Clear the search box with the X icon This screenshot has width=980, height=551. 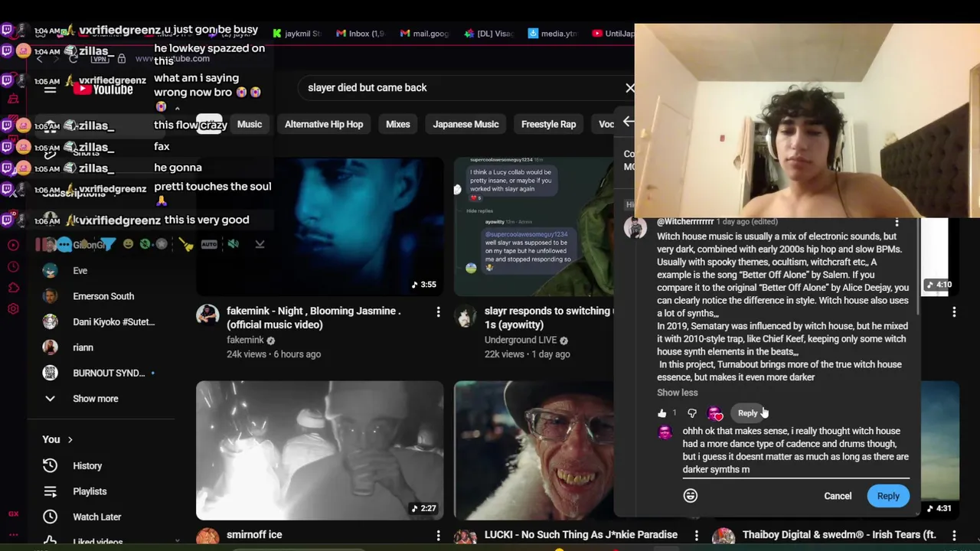(x=629, y=87)
